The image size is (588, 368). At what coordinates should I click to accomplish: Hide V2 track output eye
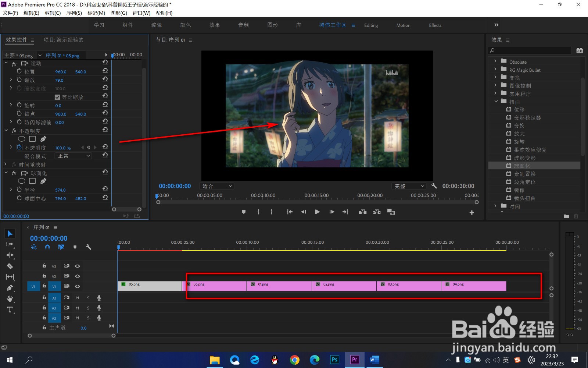pos(78,276)
